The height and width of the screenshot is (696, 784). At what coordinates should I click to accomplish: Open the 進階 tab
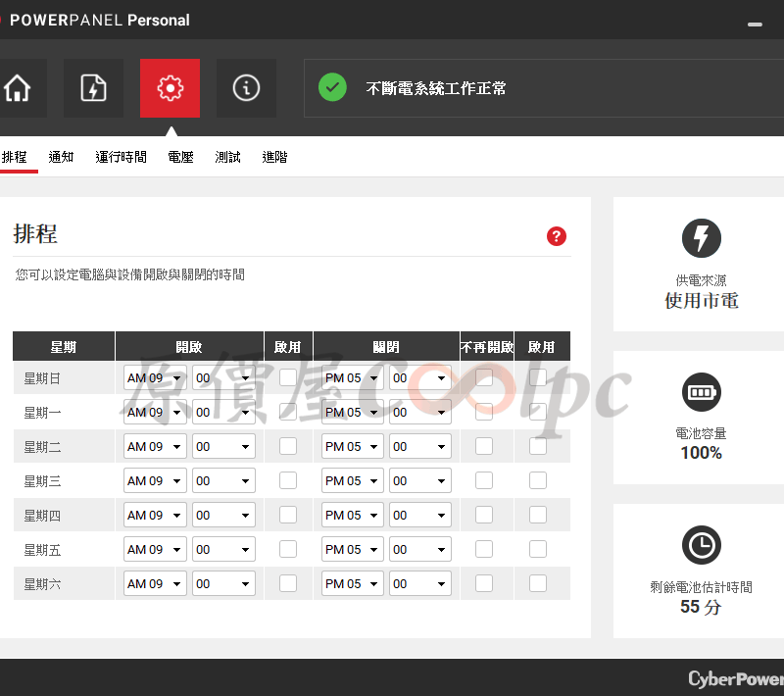click(x=274, y=157)
